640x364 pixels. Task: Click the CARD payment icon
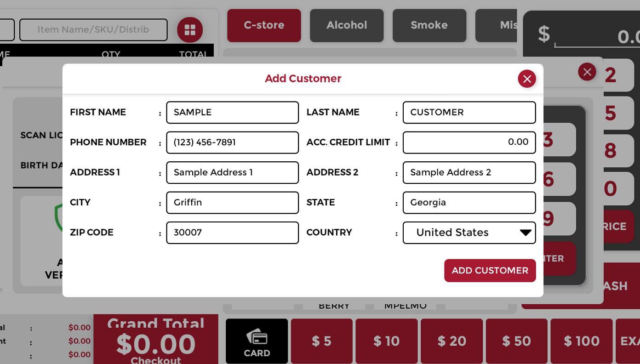click(257, 341)
